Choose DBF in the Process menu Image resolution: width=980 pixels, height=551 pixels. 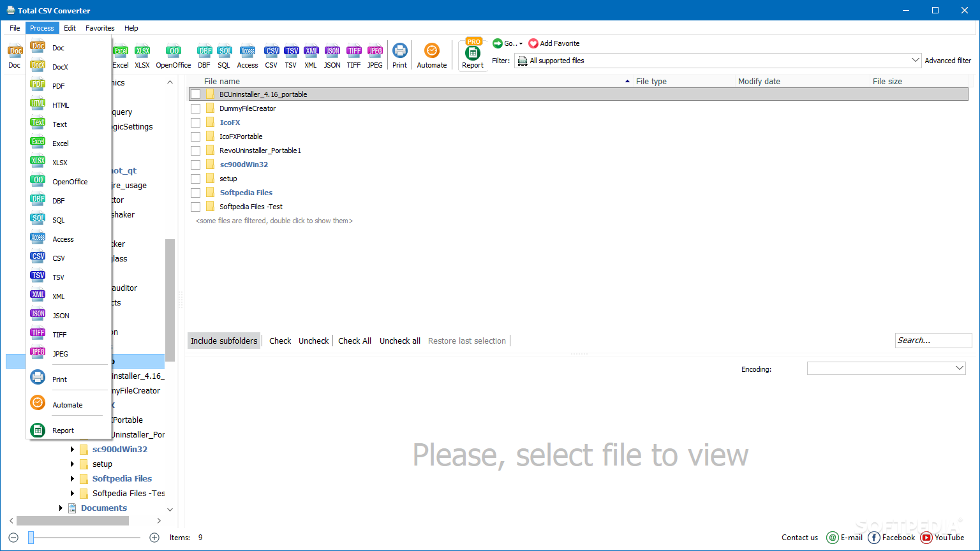(69, 201)
